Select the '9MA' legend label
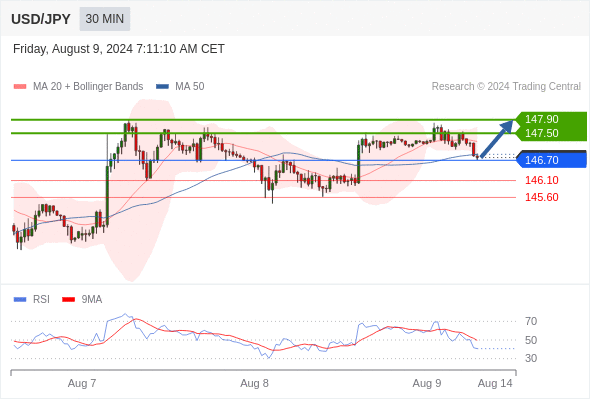Screen dimensions: 590x400 tap(92, 300)
